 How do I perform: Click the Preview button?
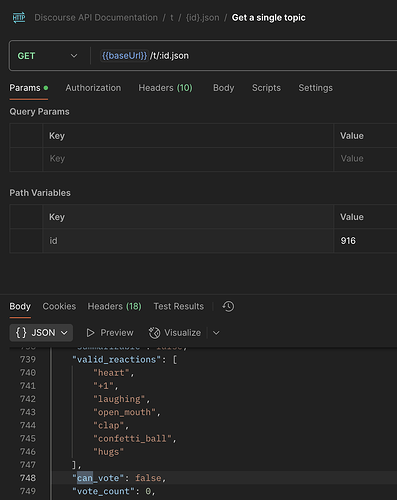point(110,333)
